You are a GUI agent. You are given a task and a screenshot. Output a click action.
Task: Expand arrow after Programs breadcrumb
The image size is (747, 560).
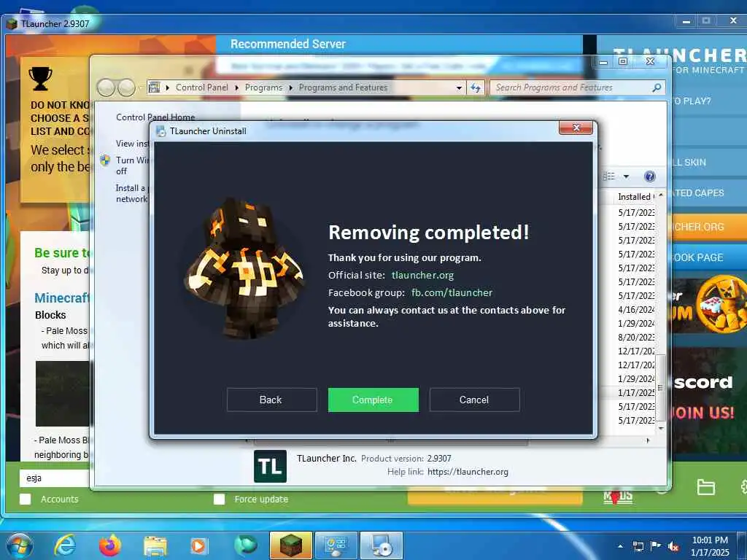pyautogui.click(x=290, y=87)
